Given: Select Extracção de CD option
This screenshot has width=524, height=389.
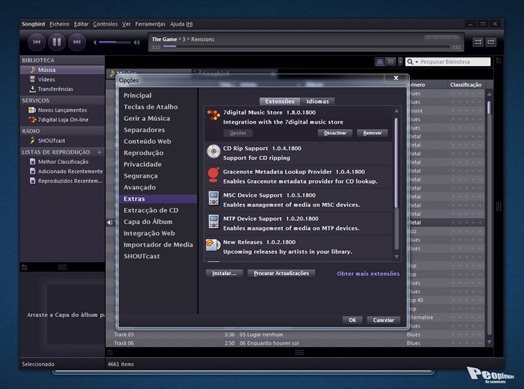Looking at the screenshot, I should click(x=151, y=210).
